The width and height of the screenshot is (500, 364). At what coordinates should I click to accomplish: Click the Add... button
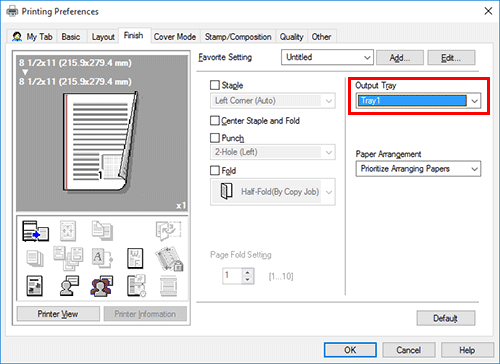400,58
